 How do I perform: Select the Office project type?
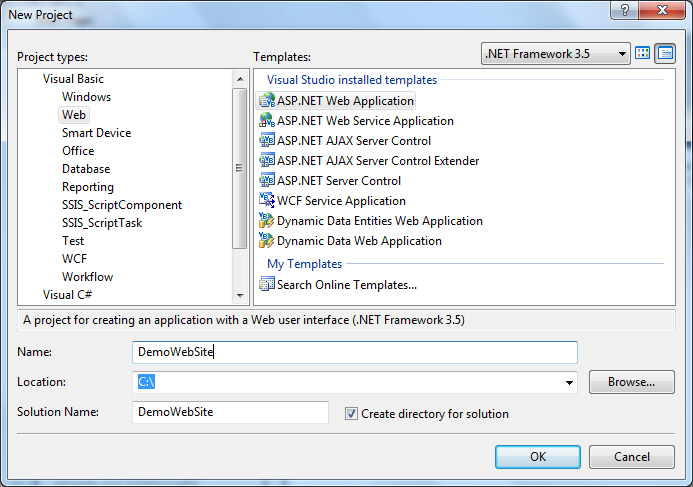tap(78, 151)
